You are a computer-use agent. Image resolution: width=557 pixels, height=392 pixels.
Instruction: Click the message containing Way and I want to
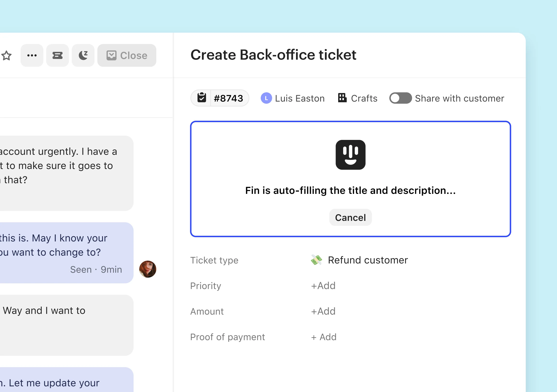point(67,325)
